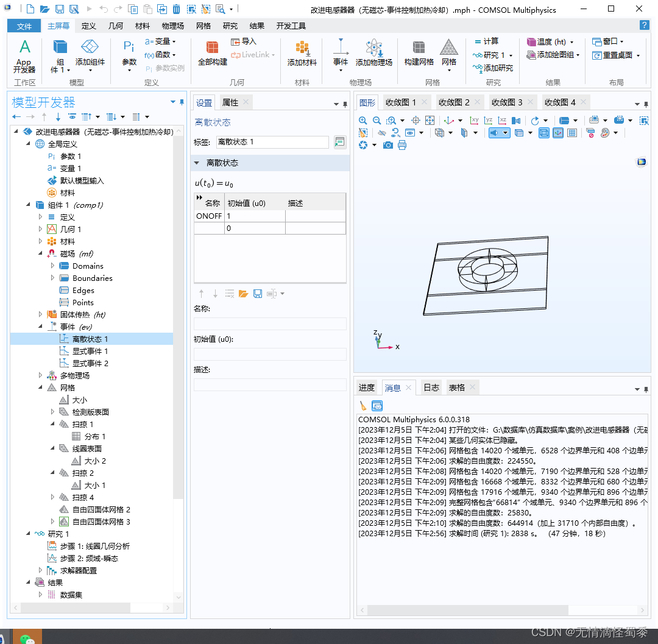Toggle the show axis orientation button

tap(557, 133)
